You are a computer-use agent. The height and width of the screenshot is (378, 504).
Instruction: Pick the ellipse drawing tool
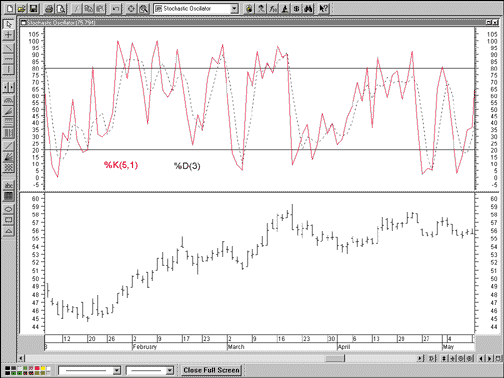[9, 209]
